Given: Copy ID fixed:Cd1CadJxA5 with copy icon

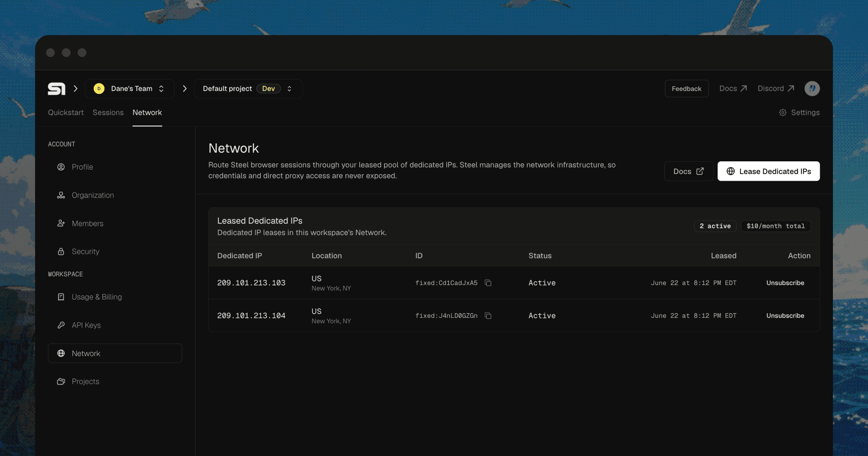Looking at the screenshot, I should (x=488, y=283).
